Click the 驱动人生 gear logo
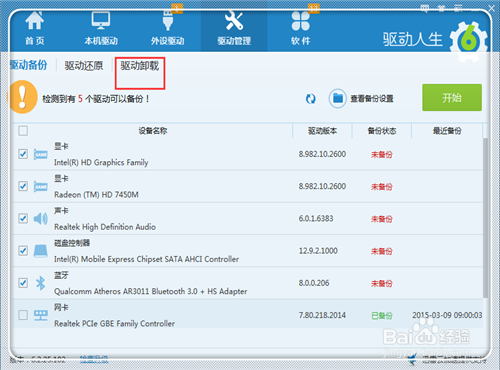This screenshot has width=500, height=370. click(469, 41)
